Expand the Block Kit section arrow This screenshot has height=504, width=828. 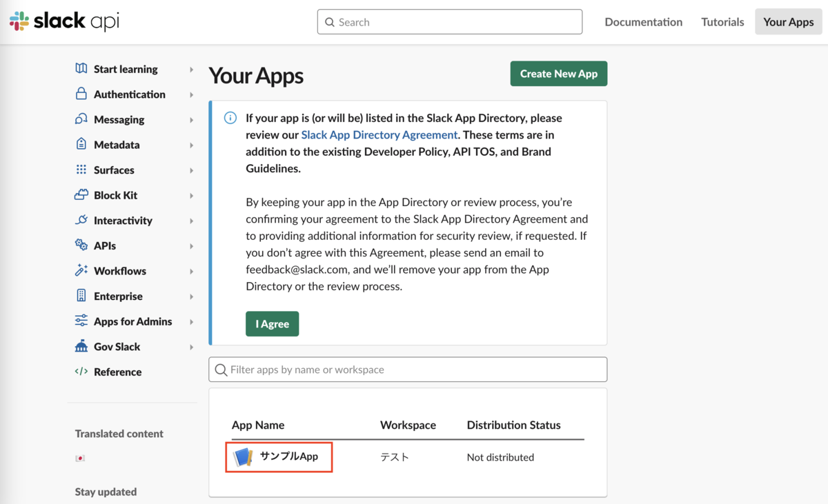[192, 196]
